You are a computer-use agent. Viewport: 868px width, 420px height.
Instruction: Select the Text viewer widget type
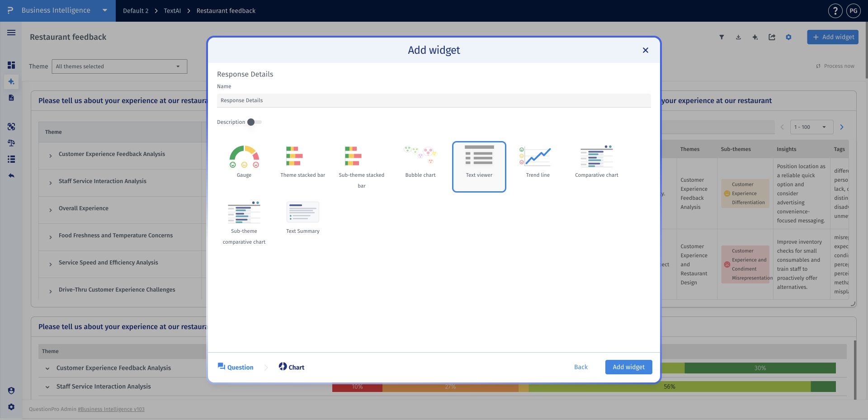point(479,167)
